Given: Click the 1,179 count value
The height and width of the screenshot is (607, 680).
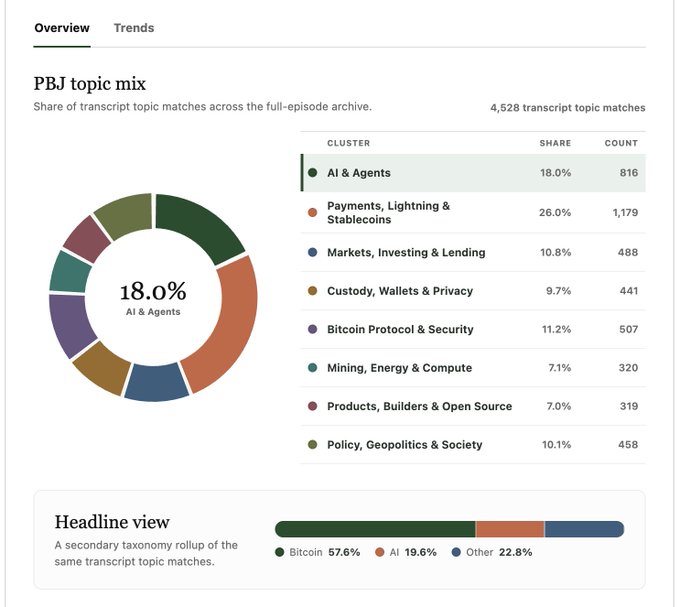Looking at the screenshot, I should [x=625, y=212].
